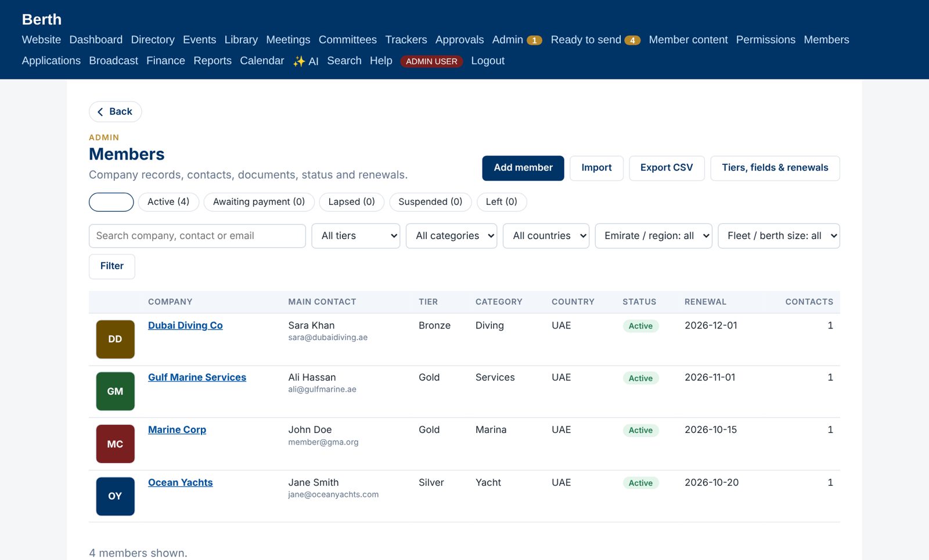The height and width of the screenshot is (560, 929).
Task: Open the Library menu item
Action: [x=241, y=39]
